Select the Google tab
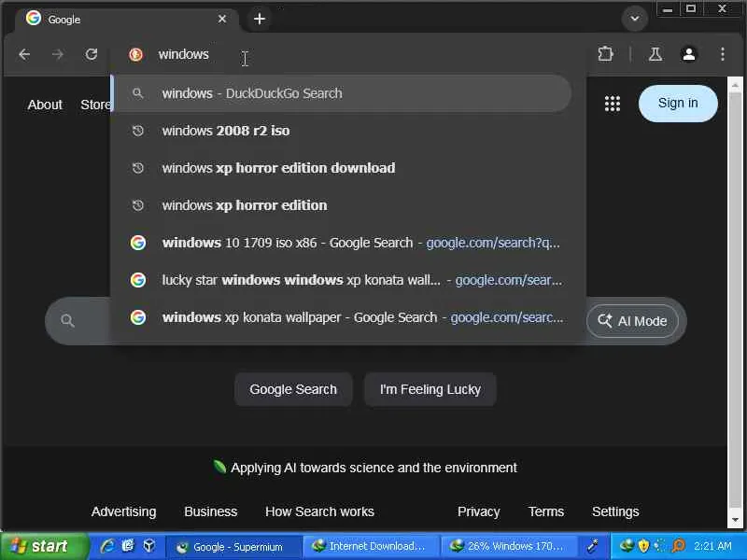The height and width of the screenshot is (560, 747). pos(126,20)
